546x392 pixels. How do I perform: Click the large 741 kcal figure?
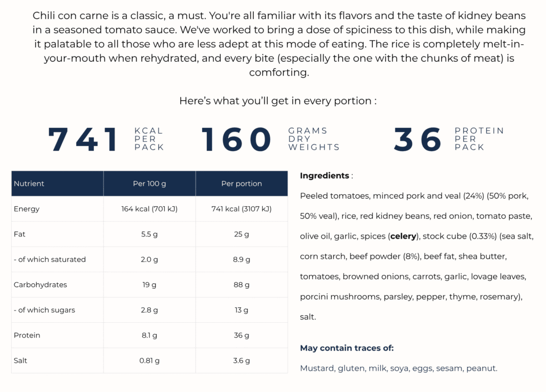(x=83, y=139)
